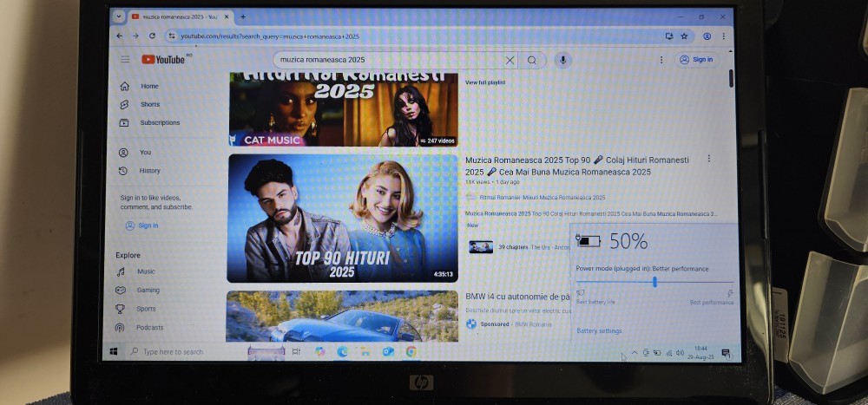Expand the Chrome tab search dropdown
Screen dimensions: 868x405
point(119,16)
